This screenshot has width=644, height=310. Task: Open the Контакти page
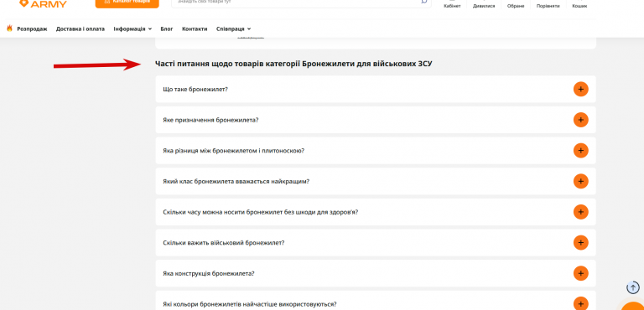pyautogui.click(x=195, y=28)
